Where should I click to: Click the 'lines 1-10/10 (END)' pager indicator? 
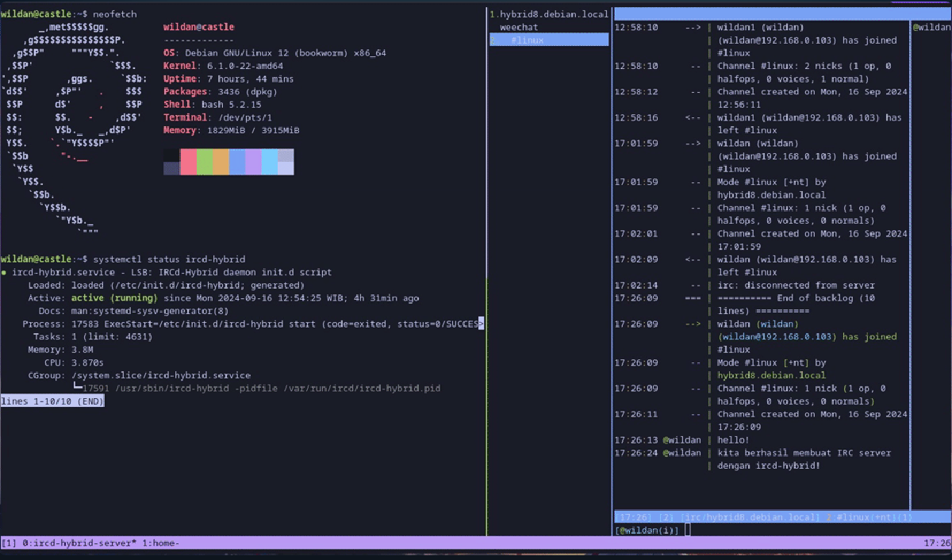52,401
